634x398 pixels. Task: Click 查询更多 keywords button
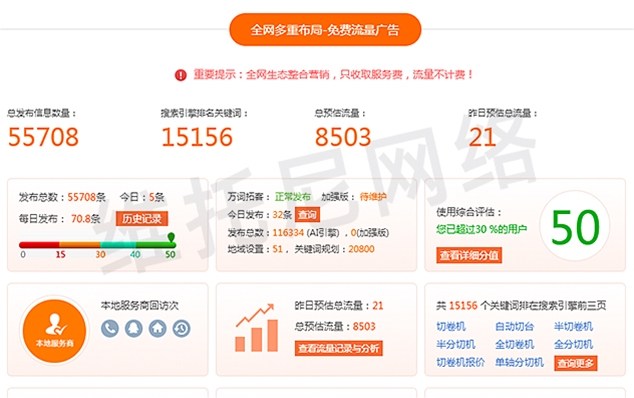[575, 363]
